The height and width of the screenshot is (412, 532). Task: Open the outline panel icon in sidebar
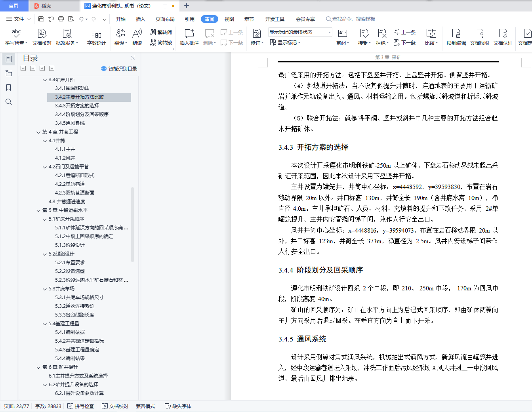(x=9, y=59)
